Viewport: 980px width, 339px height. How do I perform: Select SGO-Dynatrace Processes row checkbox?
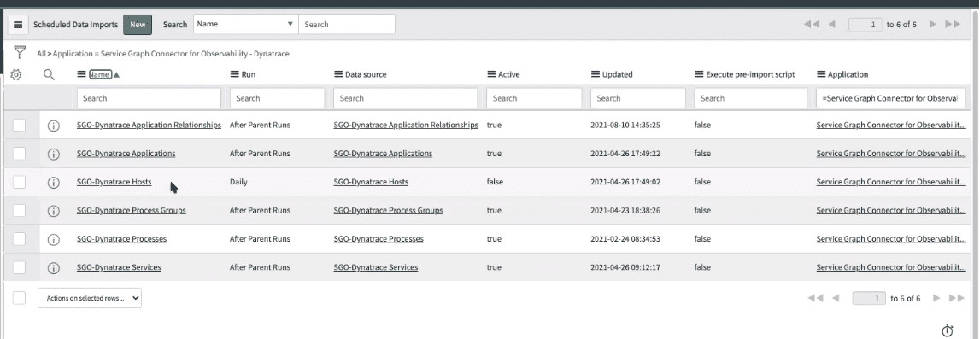[20, 238]
